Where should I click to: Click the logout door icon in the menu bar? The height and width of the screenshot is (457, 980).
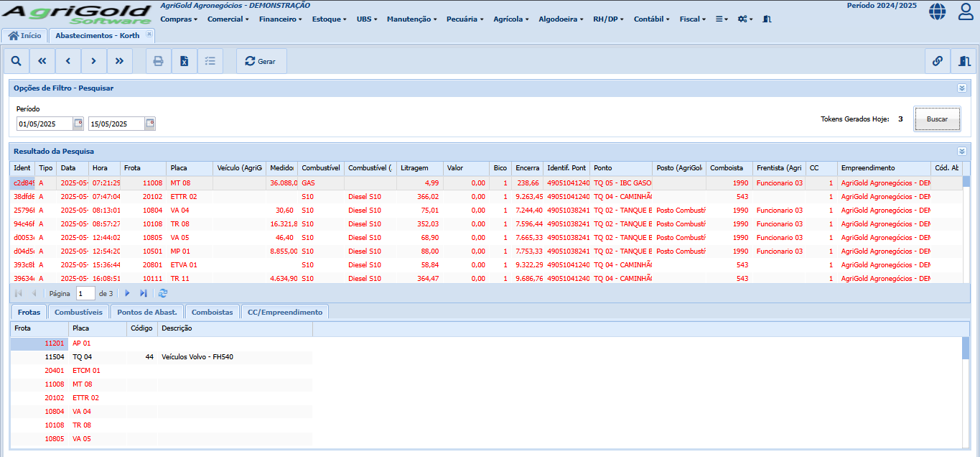coord(767,19)
